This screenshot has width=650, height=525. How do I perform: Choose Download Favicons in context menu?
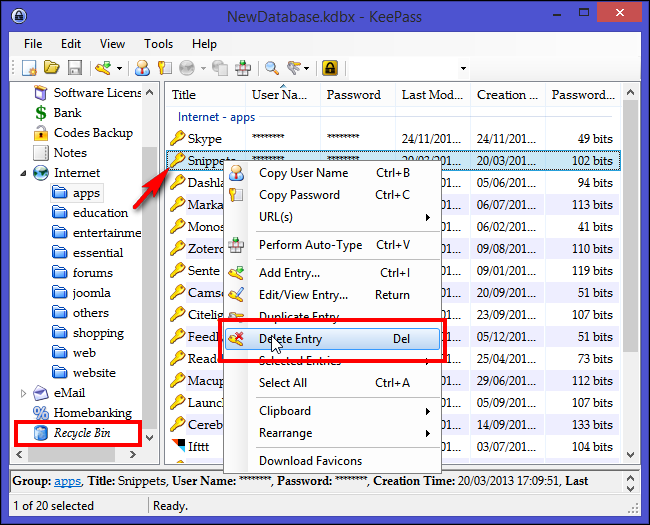click(332, 461)
